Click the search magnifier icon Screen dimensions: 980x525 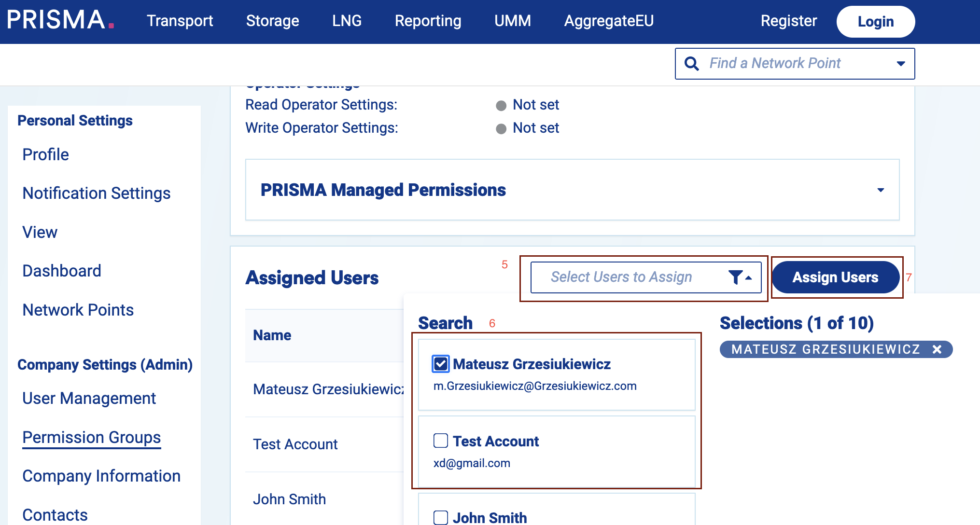(x=691, y=64)
